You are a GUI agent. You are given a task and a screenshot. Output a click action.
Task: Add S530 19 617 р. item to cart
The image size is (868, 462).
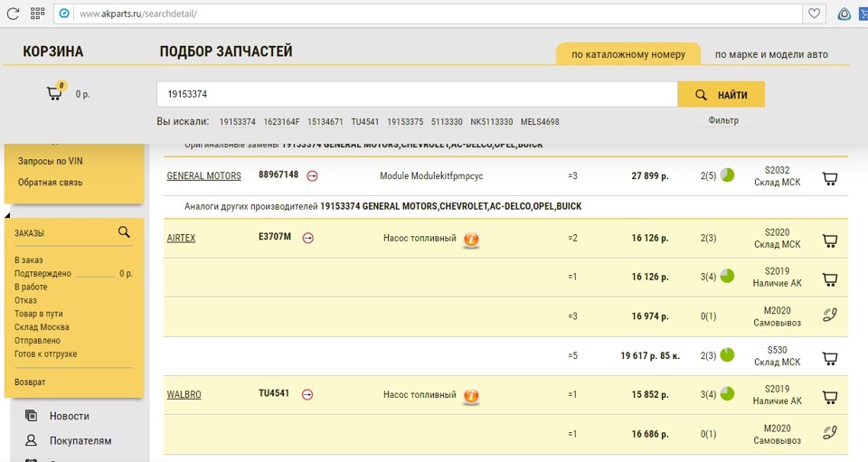pos(830,358)
